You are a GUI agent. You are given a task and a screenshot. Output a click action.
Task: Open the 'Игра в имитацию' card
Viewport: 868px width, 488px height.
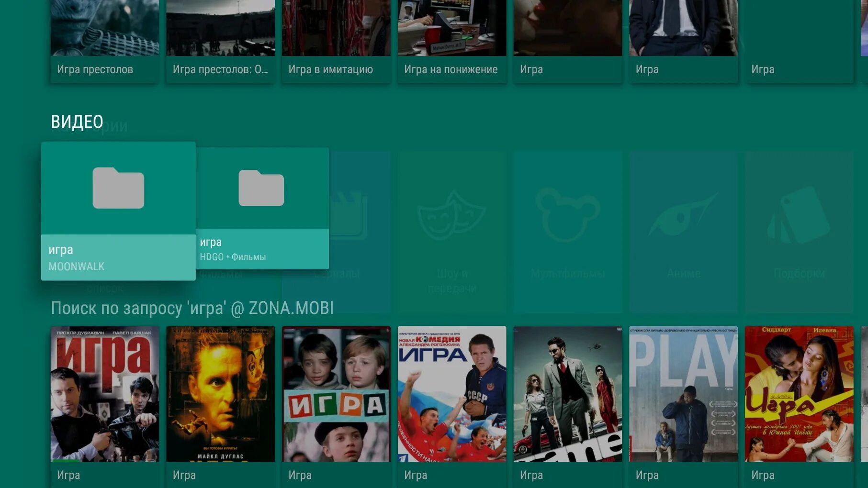[337, 42]
